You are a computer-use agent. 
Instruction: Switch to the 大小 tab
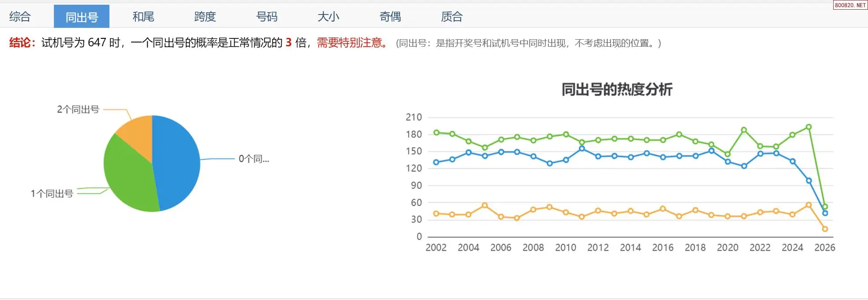(328, 17)
